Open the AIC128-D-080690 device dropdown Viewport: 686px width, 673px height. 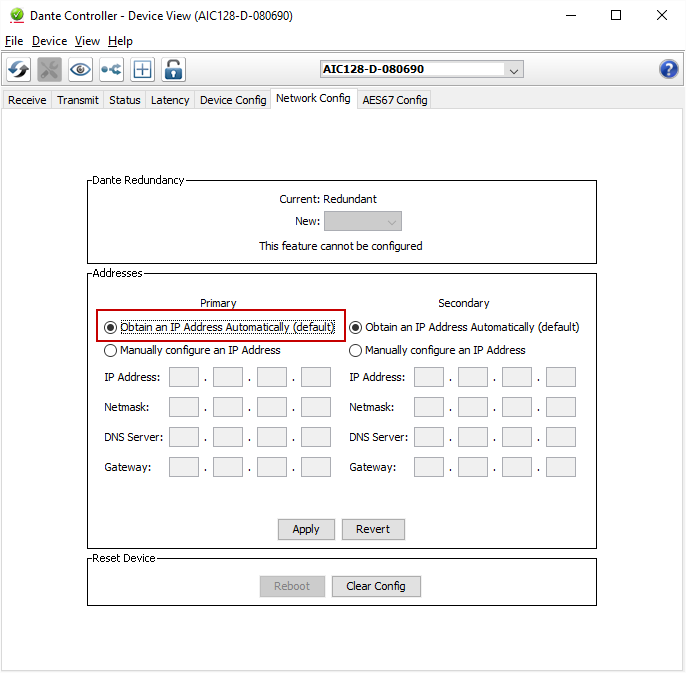(513, 70)
